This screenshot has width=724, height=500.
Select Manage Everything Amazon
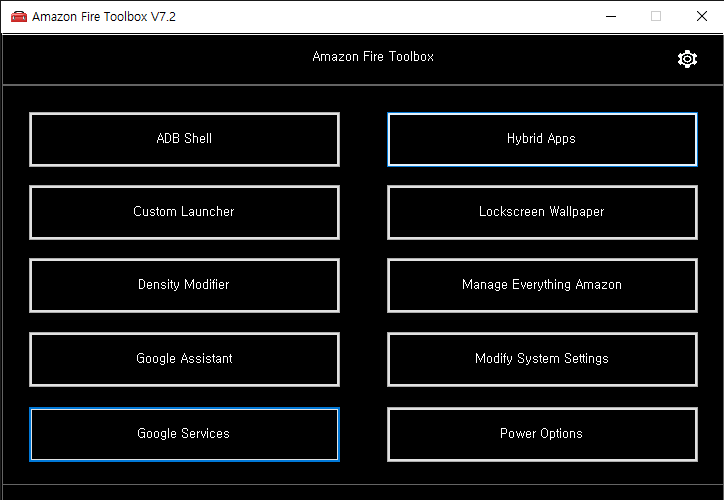click(x=542, y=285)
